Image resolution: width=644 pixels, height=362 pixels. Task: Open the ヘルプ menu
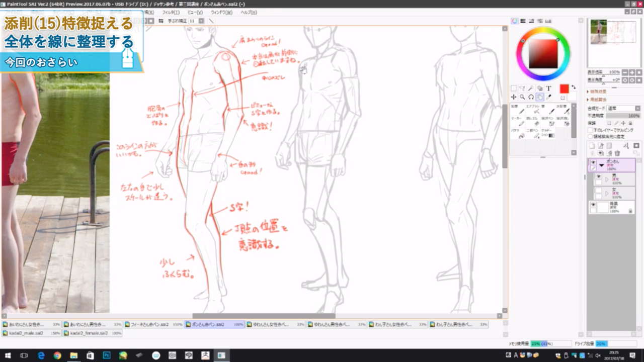coord(249,12)
